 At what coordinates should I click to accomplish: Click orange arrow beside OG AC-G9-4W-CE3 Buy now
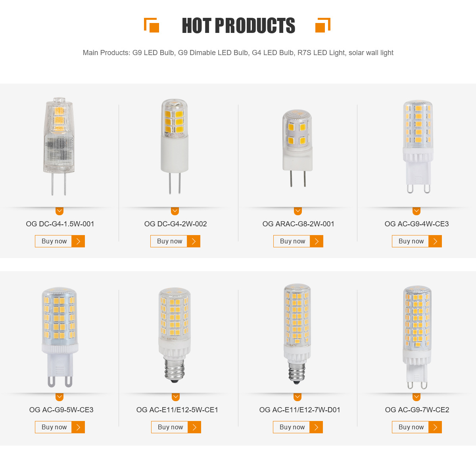pos(435,241)
